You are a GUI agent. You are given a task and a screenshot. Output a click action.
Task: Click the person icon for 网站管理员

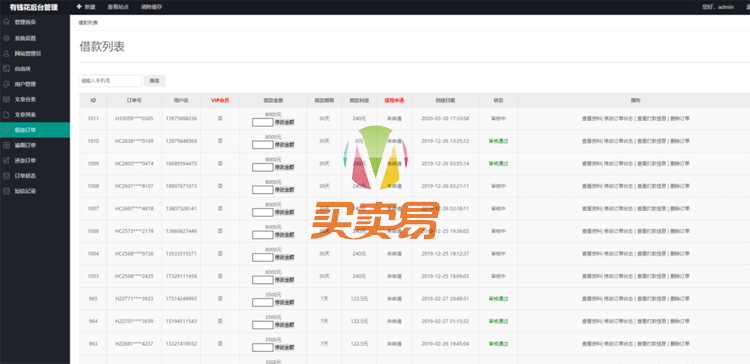coord(6,53)
